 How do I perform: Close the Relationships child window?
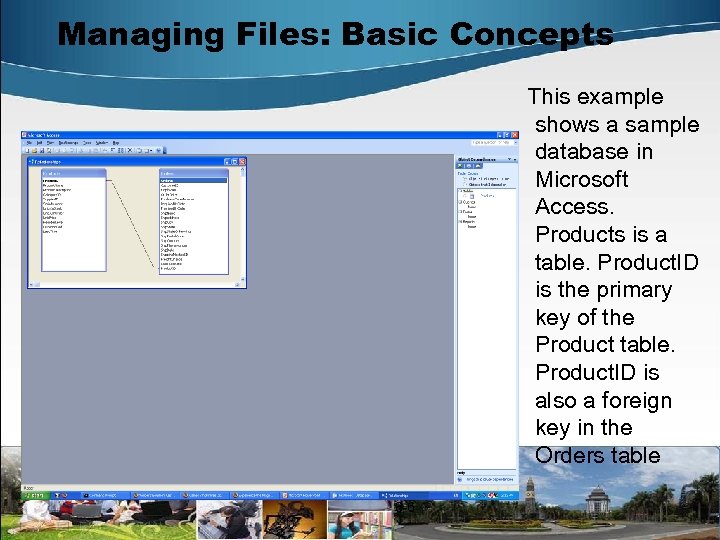pyautogui.click(x=242, y=162)
